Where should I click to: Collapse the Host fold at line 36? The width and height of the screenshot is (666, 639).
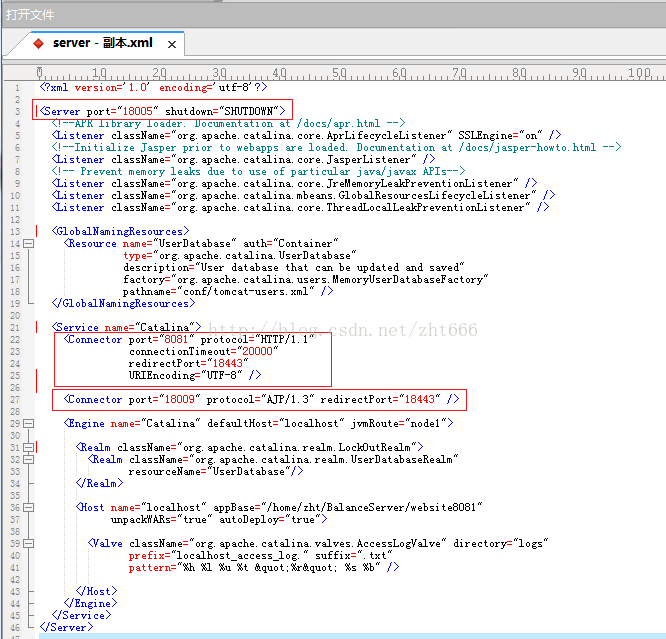pos(28,507)
